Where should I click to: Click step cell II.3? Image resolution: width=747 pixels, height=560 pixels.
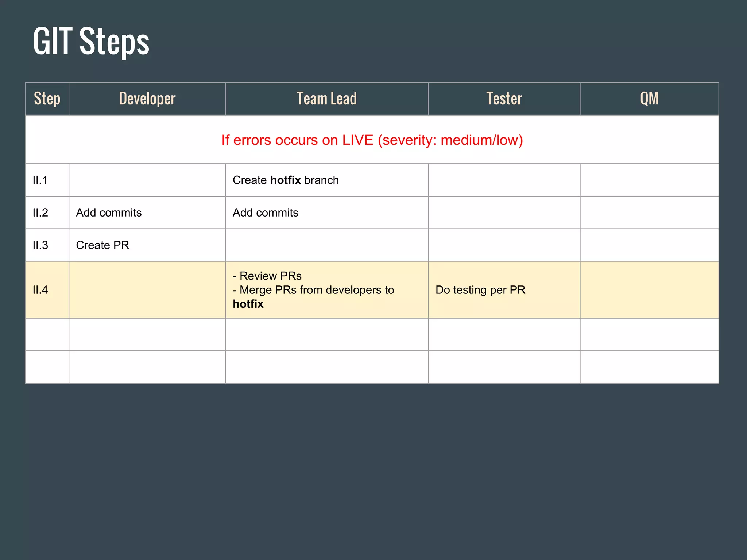point(47,245)
